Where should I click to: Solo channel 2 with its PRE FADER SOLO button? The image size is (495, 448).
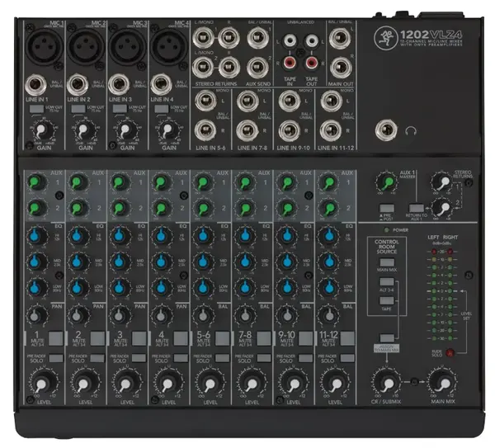97,358
